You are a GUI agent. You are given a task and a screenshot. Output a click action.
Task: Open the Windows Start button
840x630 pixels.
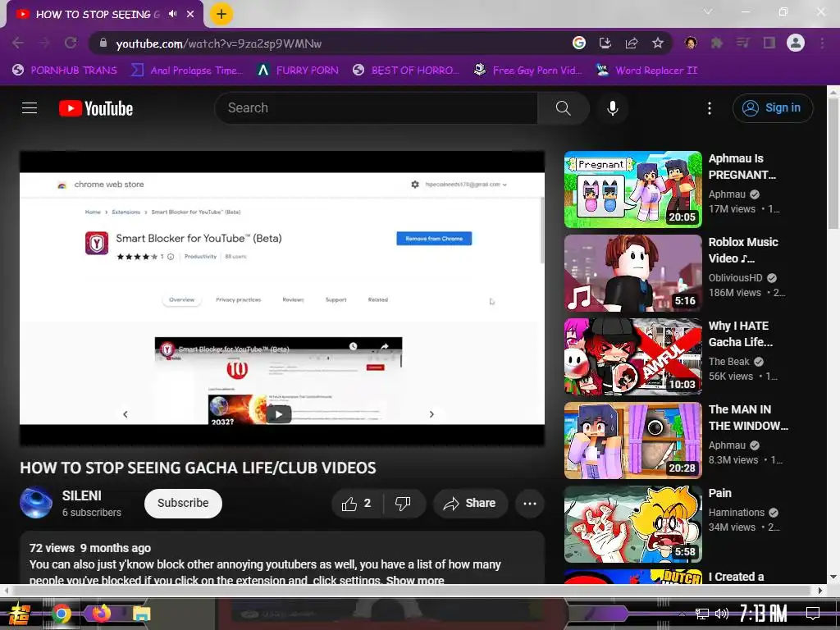19,614
